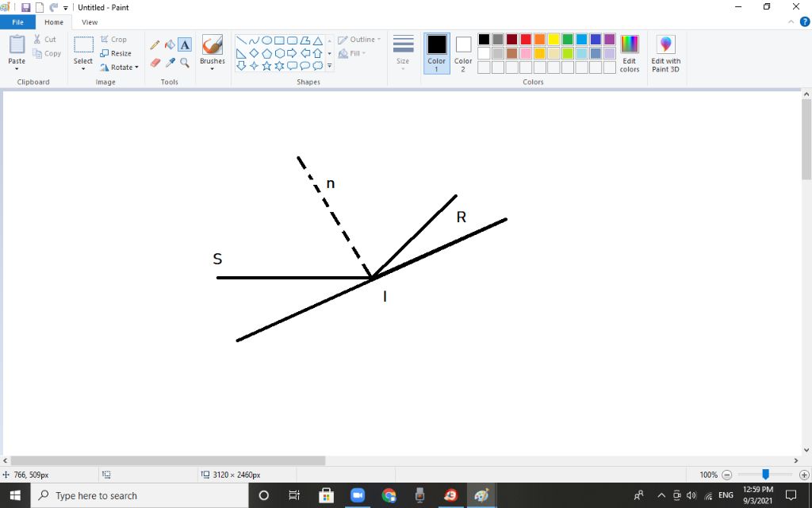Open the Select dropdown arrow

click(82, 69)
